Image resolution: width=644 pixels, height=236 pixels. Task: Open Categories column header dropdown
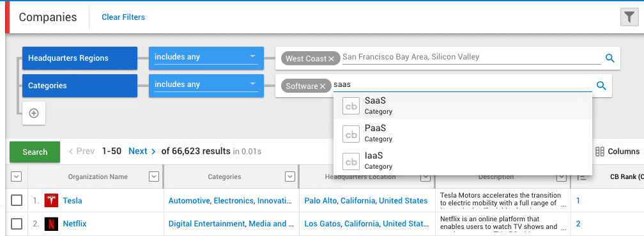(290, 177)
